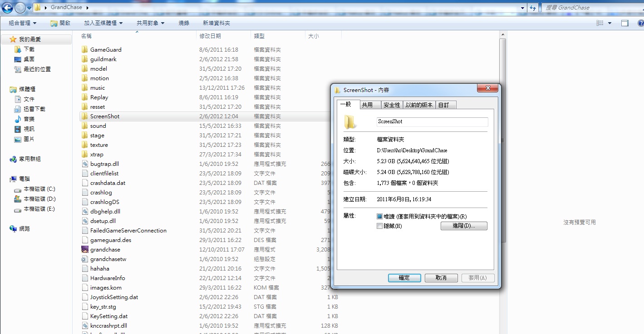Screen dimensions: 644x334
Task: Switch to the 安全性 tab
Action: point(392,105)
